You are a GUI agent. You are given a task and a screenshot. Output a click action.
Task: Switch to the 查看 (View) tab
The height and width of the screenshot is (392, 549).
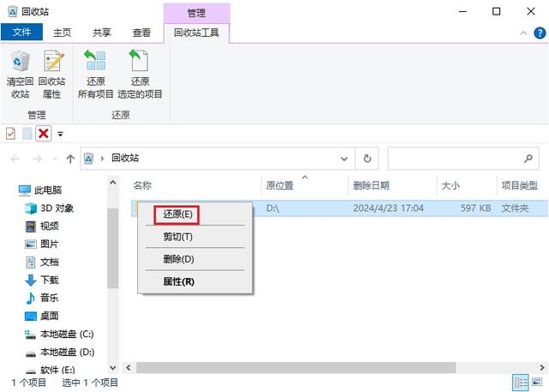pyautogui.click(x=142, y=33)
